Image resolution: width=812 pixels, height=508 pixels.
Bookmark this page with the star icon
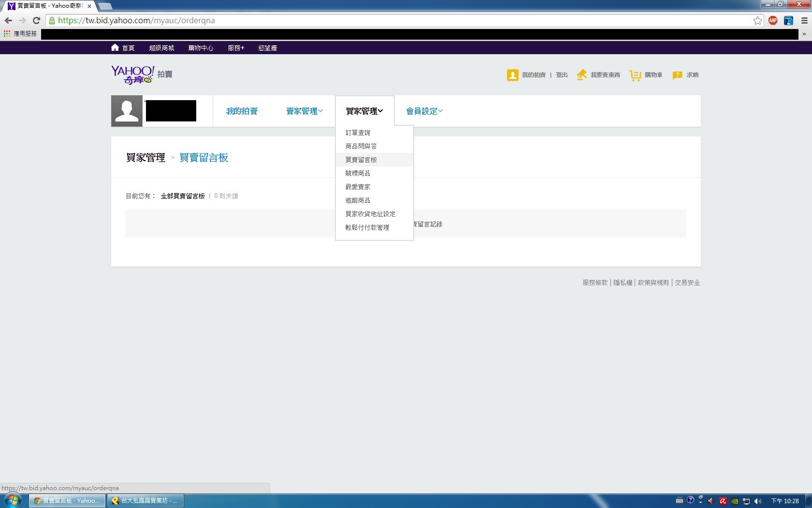coord(757,20)
